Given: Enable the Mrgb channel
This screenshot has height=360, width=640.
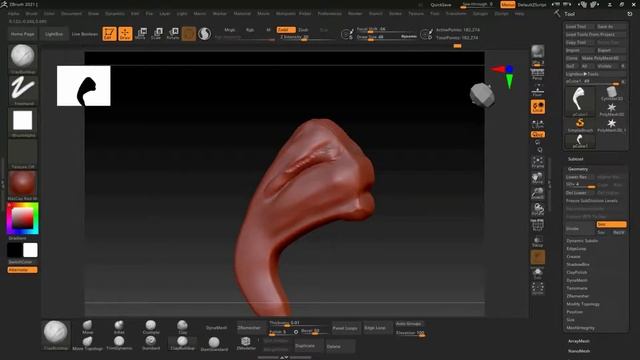Looking at the screenshot, I should 230,30.
